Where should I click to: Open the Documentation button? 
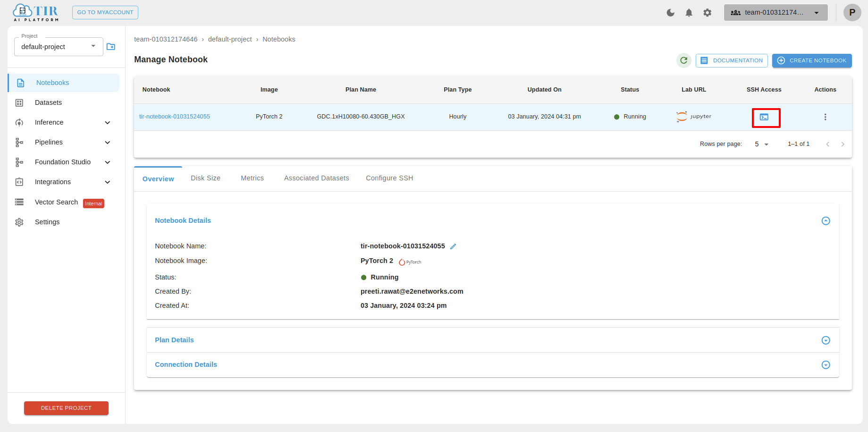pos(732,60)
